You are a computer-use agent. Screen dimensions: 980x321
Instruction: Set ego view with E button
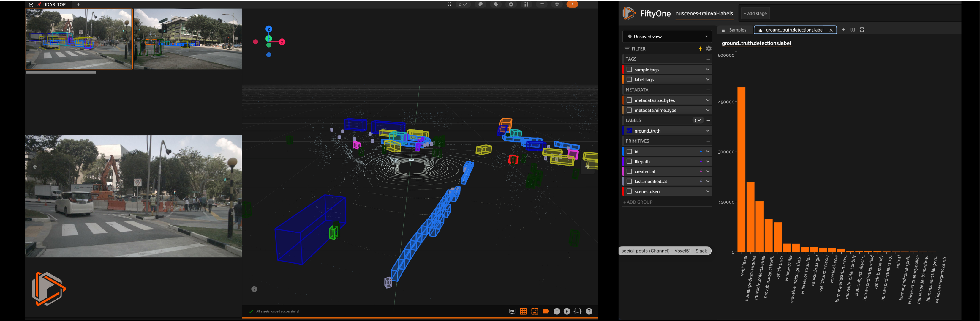tap(567, 311)
